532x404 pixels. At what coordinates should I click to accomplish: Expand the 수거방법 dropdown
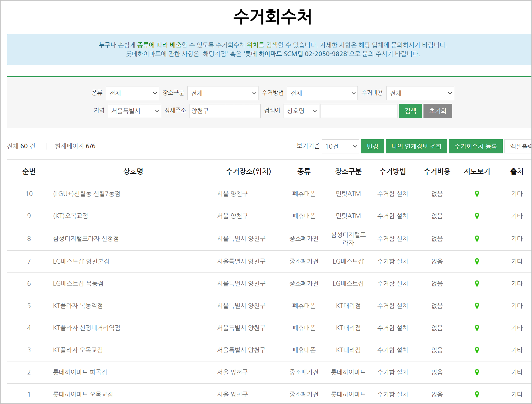click(x=322, y=93)
